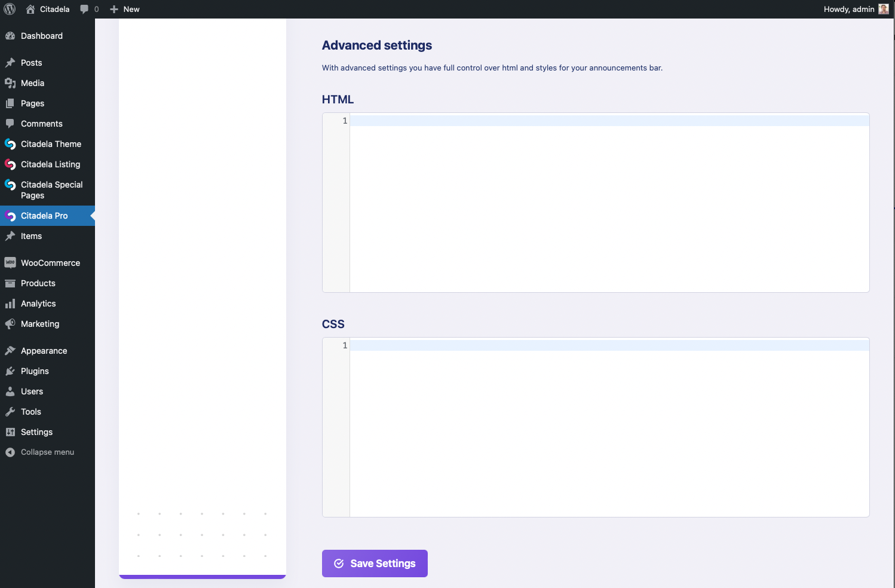Open WordPress Settings menu
This screenshot has height=588, width=895.
pos(47,432)
